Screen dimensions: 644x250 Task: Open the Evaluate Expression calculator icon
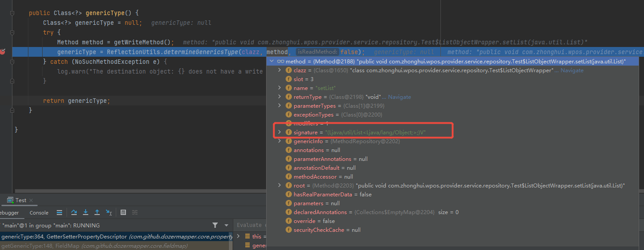[123, 213]
